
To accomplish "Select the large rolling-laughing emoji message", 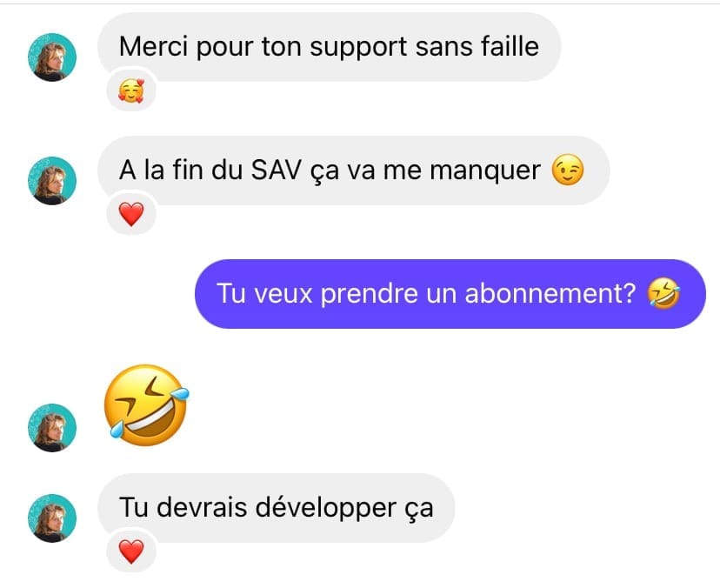I will tap(146, 404).
